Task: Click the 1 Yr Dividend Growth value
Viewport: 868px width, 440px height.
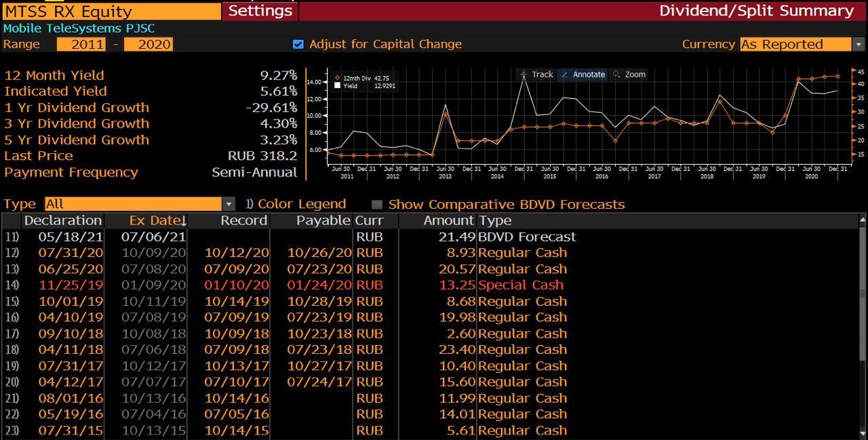Action: coord(271,107)
